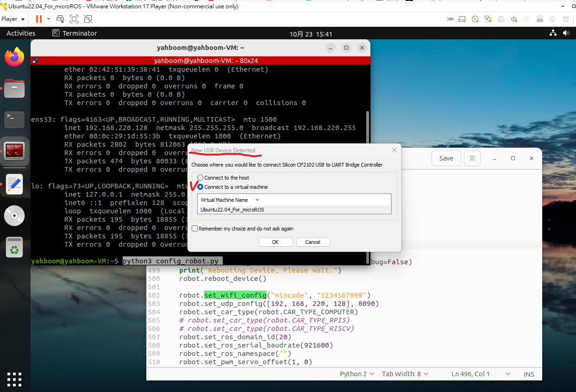Click print Rebooting Device line in editor

(x=260, y=270)
